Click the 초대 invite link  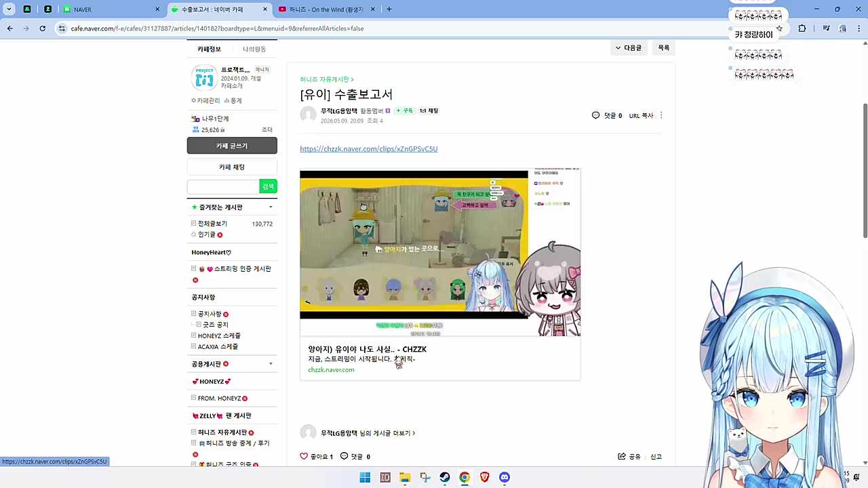(267, 129)
